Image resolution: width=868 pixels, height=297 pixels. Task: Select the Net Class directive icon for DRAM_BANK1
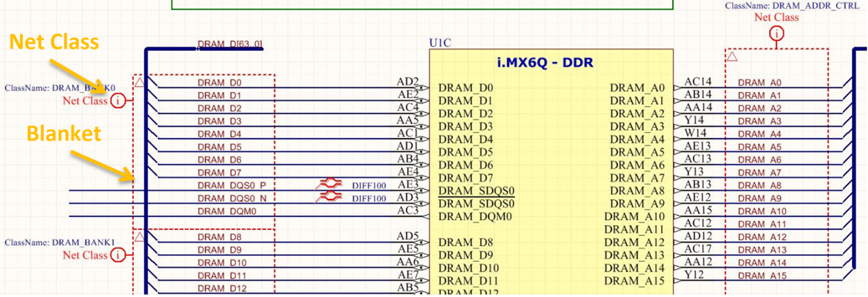(x=119, y=255)
